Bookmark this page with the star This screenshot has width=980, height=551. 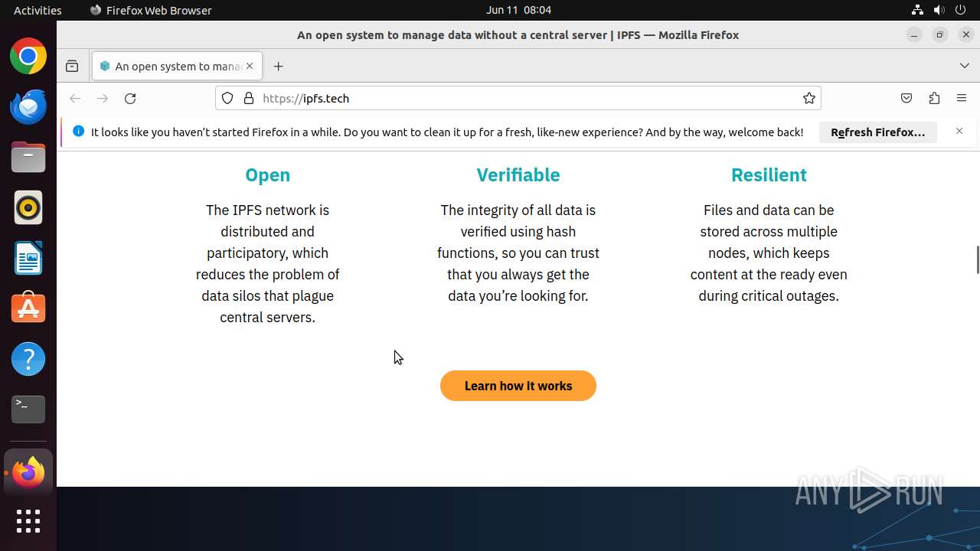point(808,98)
